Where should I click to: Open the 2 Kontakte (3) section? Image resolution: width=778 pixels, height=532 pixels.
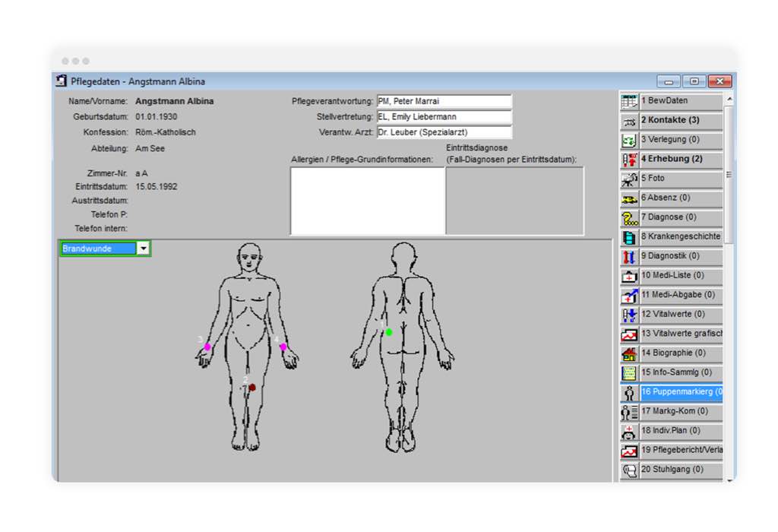(681, 120)
